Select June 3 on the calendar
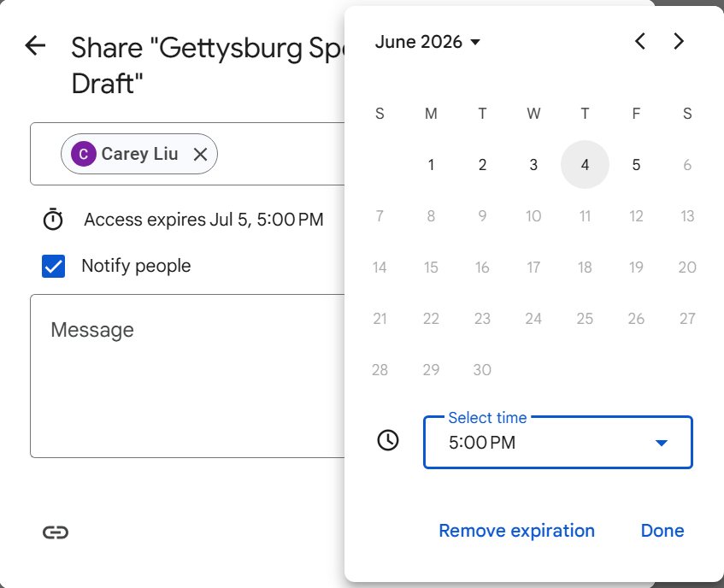The width and height of the screenshot is (724, 588). pos(533,164)
